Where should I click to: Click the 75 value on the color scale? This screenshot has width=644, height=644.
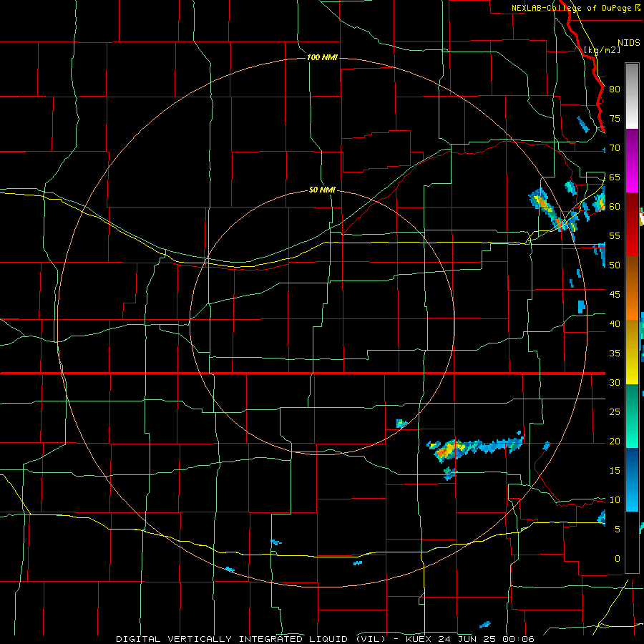615,118
